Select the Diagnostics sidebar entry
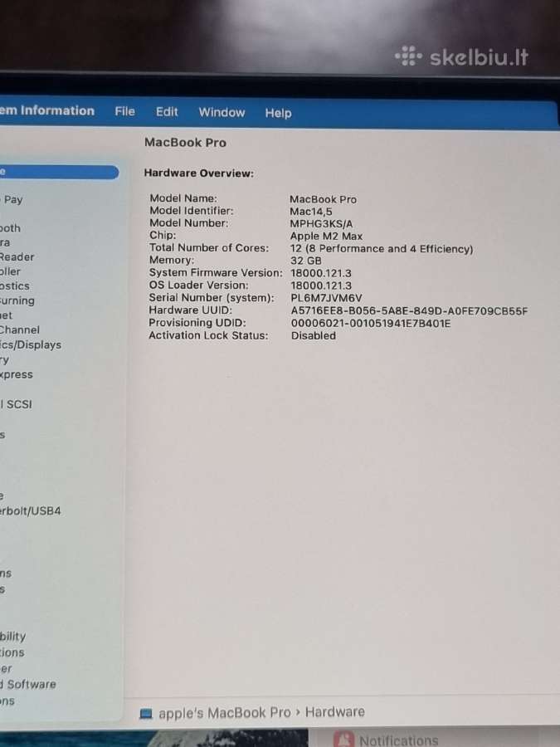 point(15,286)
